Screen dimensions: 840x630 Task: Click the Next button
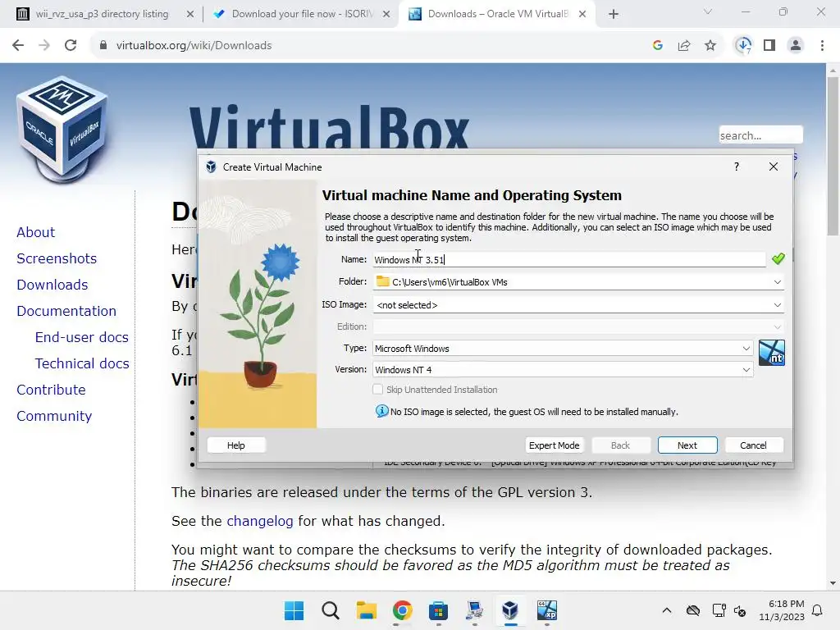[x=687, y=445]
